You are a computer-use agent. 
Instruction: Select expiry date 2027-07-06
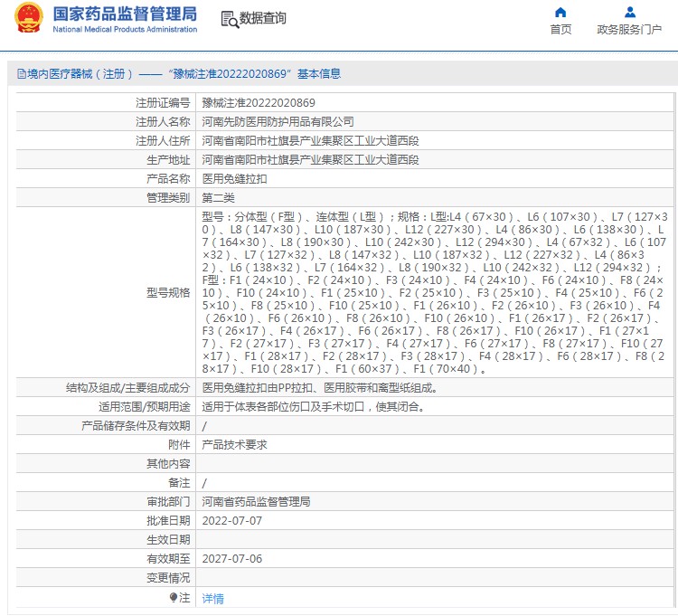coord(231,559)
